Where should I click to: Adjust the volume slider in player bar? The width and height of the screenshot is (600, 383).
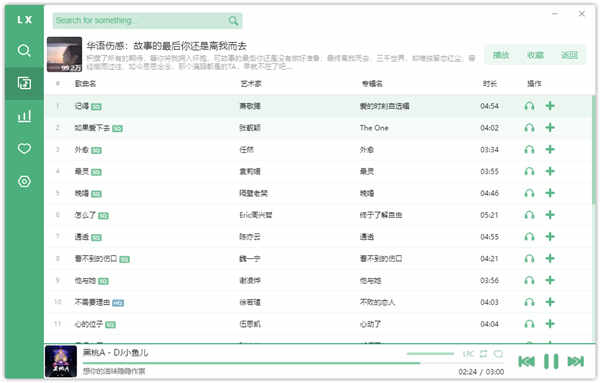(430, 354)
